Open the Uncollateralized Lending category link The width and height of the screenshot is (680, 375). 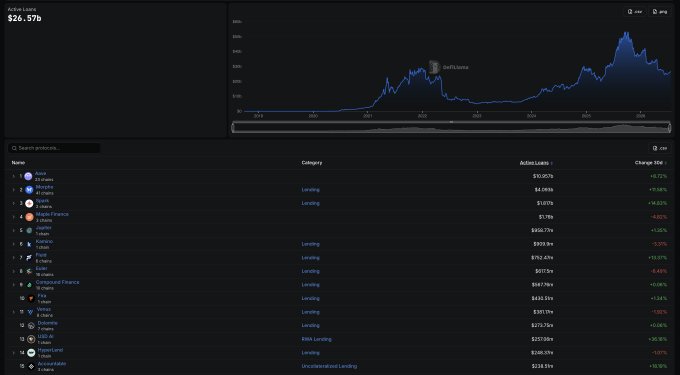click(329, 366)
